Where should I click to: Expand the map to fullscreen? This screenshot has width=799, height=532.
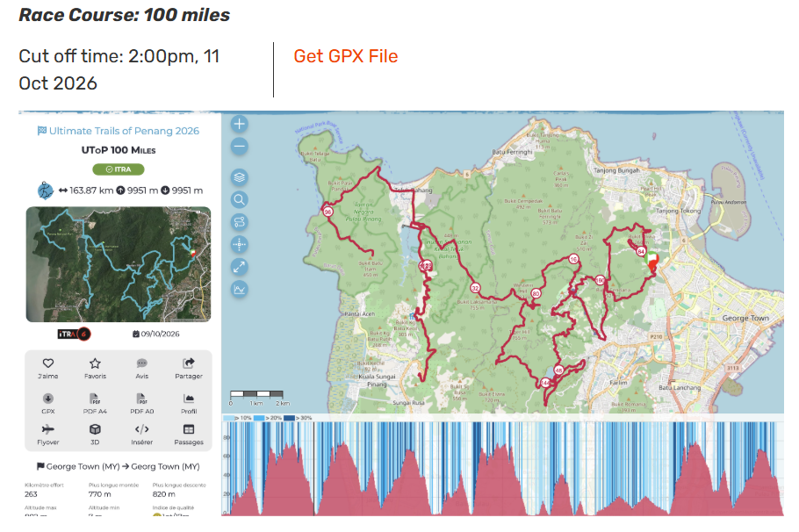point(240,267)
